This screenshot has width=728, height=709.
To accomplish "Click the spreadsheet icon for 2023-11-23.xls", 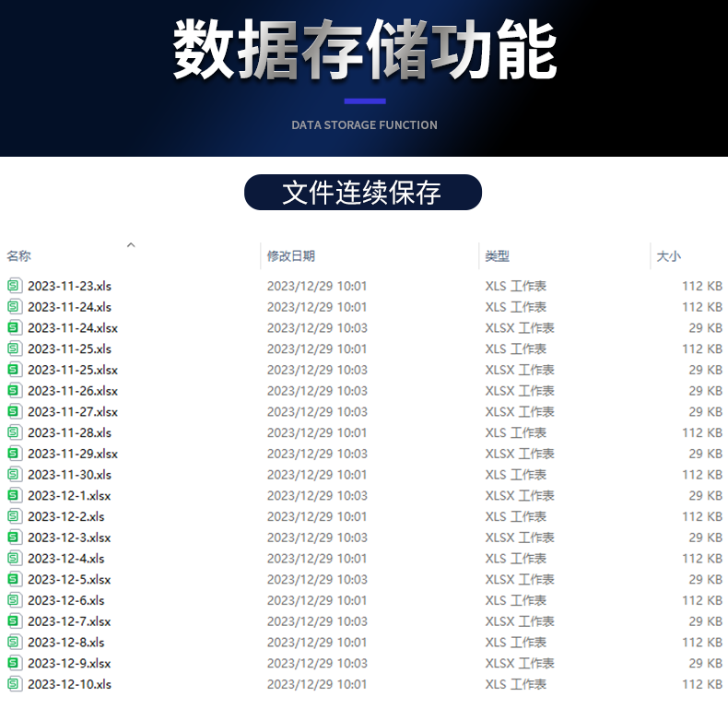I will [x=14, y=286].
